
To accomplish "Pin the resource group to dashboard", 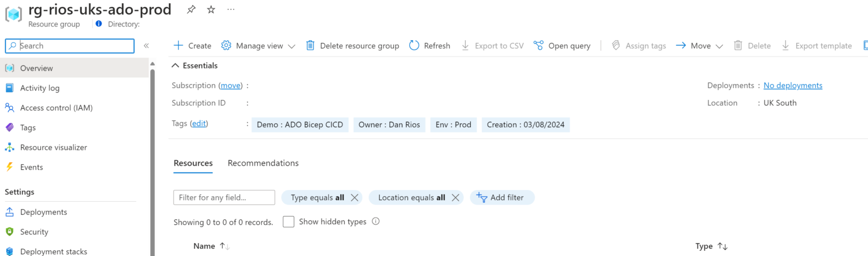I will point(191,10).
